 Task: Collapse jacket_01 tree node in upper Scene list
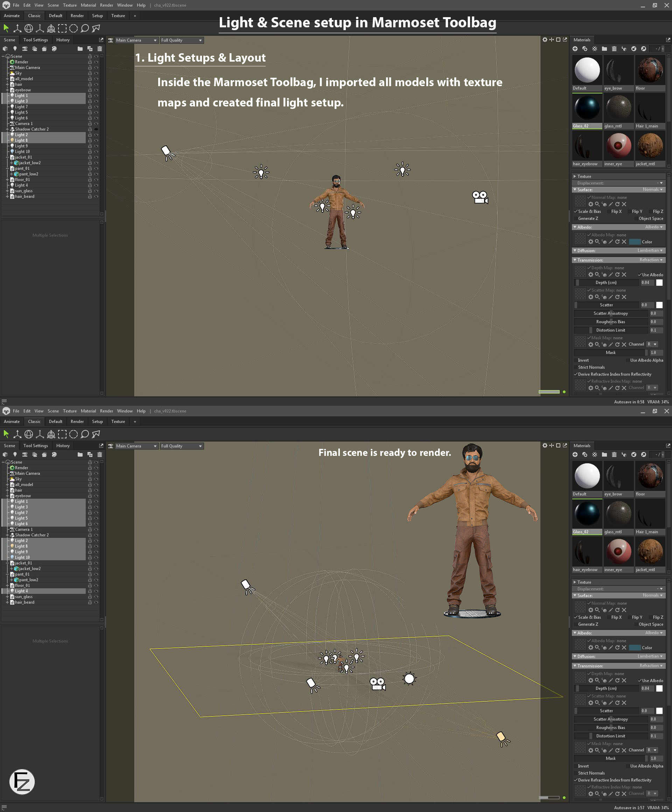[x=7, y=157]
